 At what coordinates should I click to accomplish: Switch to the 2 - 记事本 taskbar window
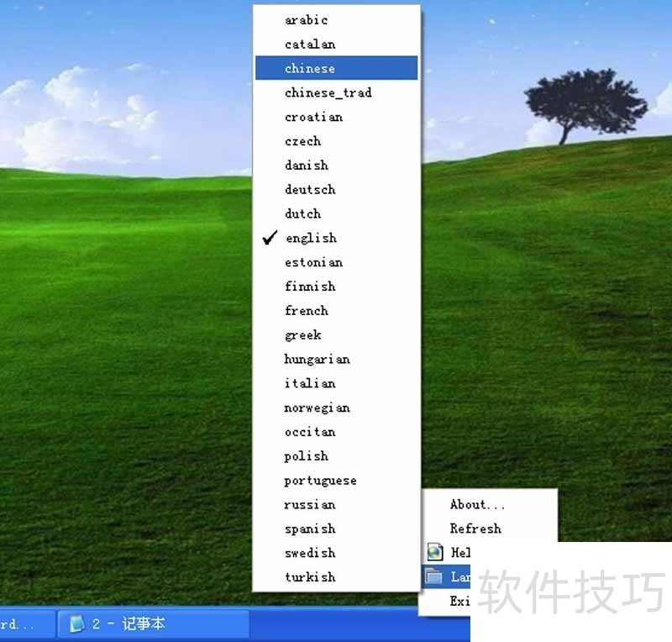[153, 624]
